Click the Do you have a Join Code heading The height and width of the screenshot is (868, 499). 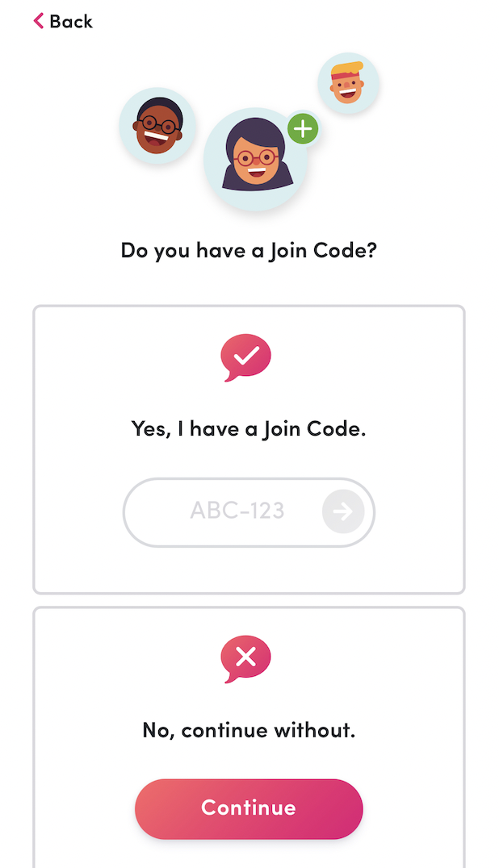(248, 250)
